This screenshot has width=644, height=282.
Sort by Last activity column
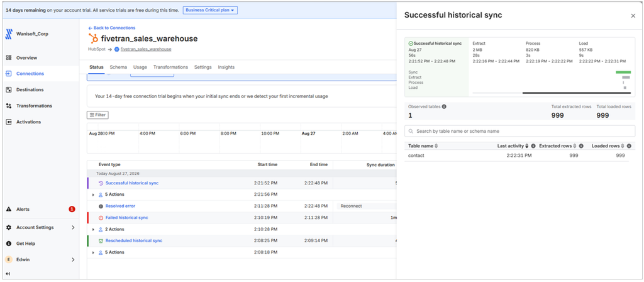527,146
